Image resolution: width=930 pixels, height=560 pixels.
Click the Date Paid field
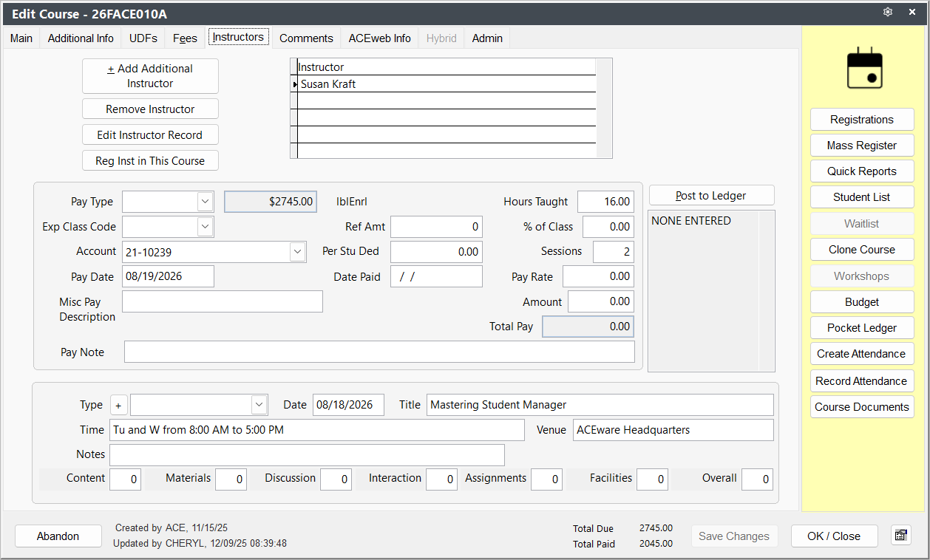pyautogui.click(x=436, y=276)
